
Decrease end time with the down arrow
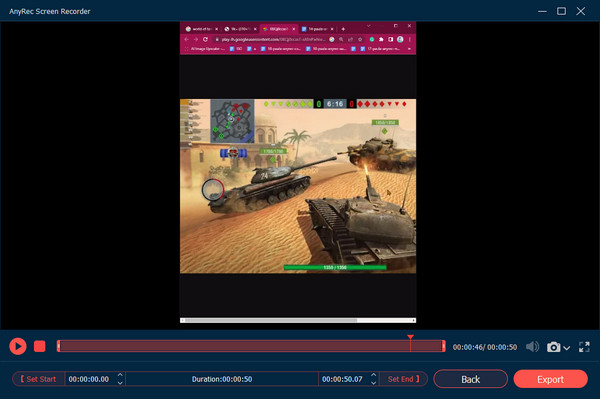click(373, 383)
